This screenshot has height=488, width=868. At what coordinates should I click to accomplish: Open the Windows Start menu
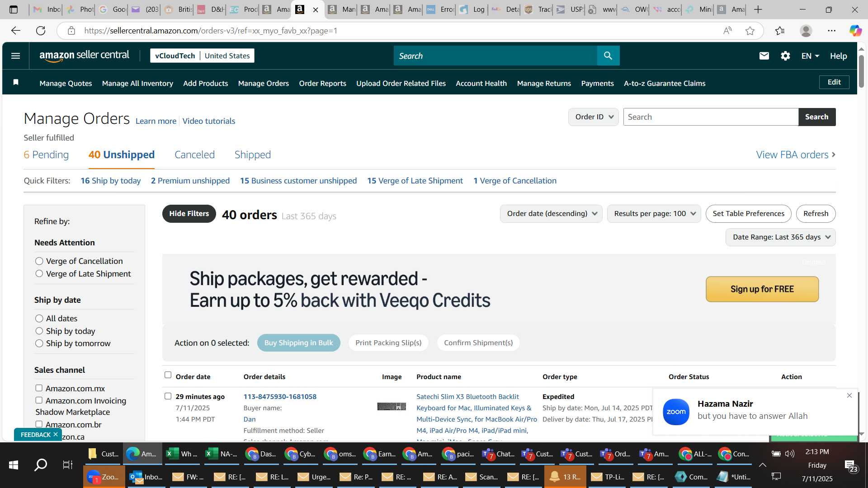point(14,465)
